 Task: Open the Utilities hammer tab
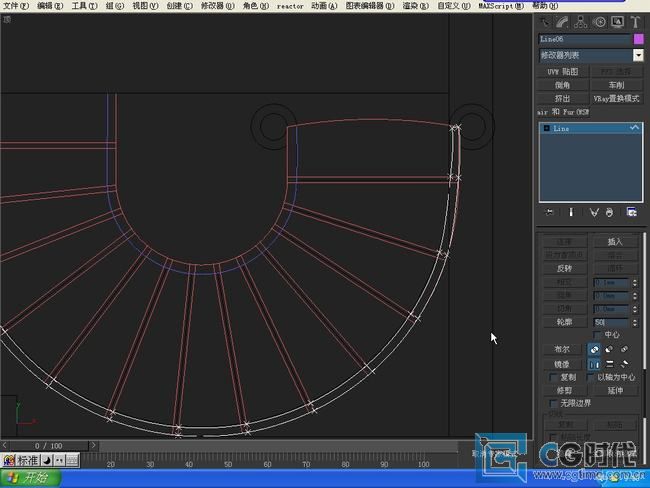click(635, 22)
